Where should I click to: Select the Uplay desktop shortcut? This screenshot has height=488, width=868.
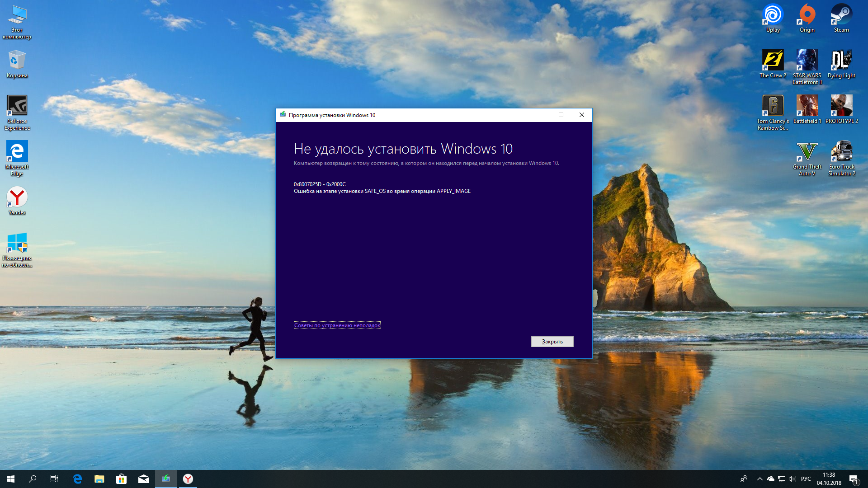coord(773,18)
